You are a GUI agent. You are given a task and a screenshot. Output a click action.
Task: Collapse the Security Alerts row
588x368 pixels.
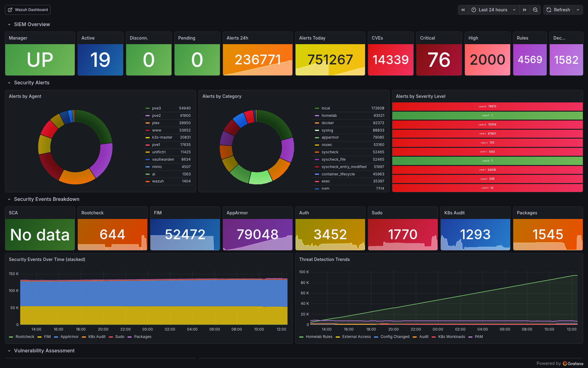9,83
